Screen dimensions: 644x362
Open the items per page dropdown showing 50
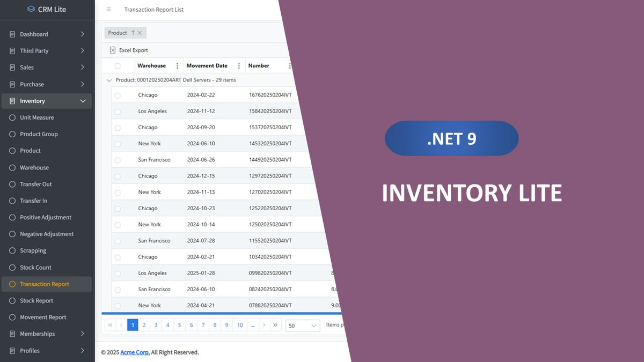tap(302, 325)
